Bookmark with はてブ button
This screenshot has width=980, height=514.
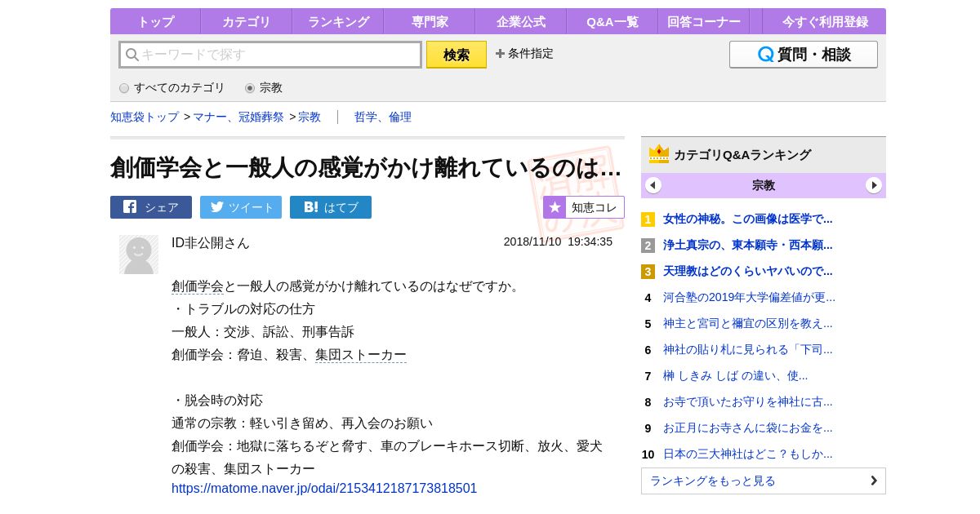[331, 207]
